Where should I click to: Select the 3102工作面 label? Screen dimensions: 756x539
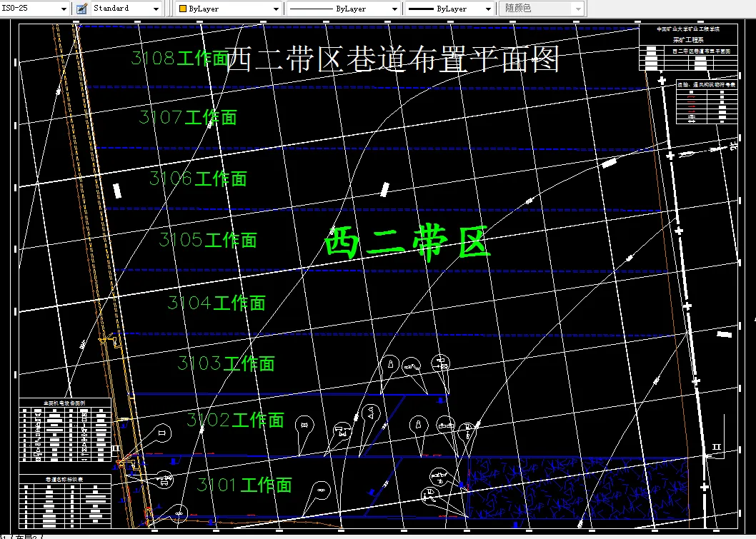[235, 420]
